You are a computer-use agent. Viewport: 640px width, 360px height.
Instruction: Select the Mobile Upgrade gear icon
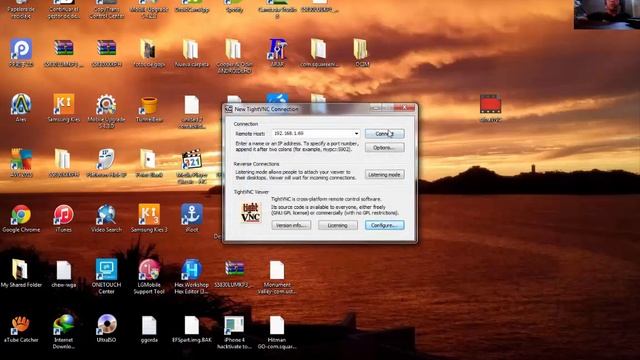(106, 111)
